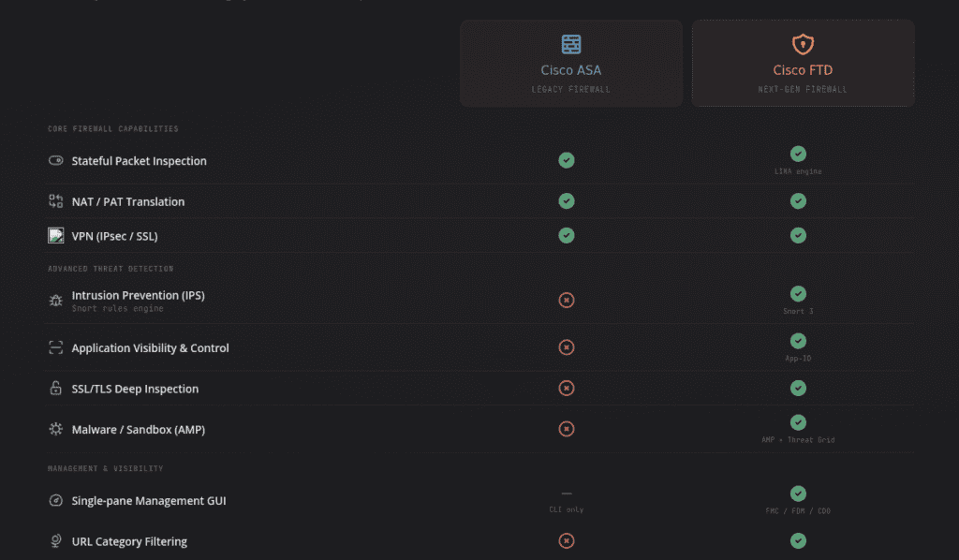959x560 pixels.
Task: Click the 'NEXT-GEN FIREWALL' subtitle
Action: (803, 90)
